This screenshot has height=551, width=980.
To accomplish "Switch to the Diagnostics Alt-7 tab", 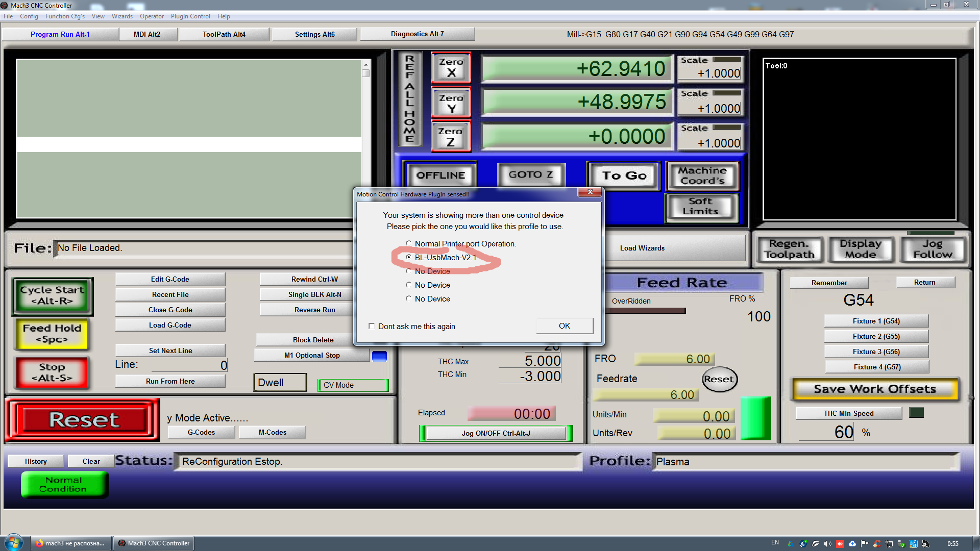I will pos(417,34).
